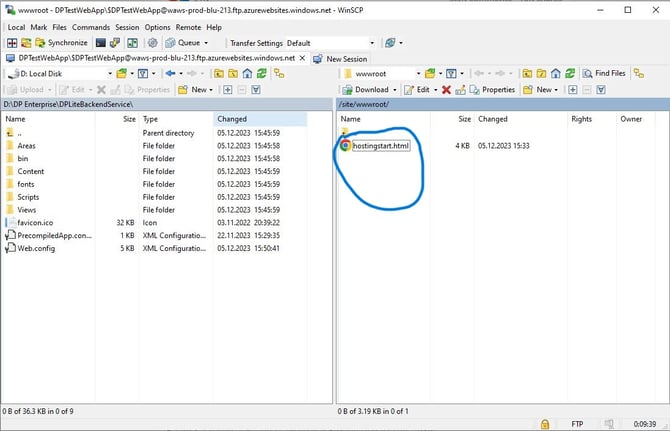Image resolution: width=670 pixels, height=431 pixels.
Task: Open the Remote menu
Action: (188, 27)
